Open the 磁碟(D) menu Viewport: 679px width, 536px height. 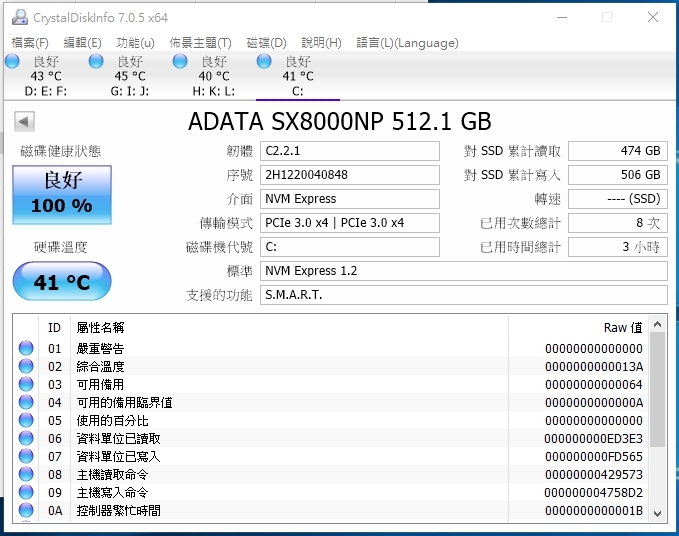click(266, 42)
